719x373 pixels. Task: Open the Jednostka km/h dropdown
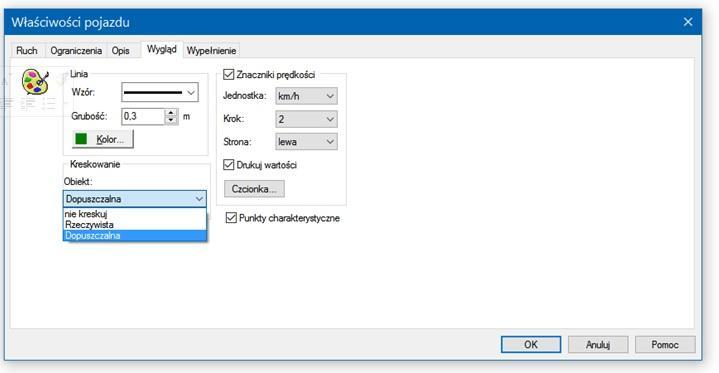[x=306, y=96]
